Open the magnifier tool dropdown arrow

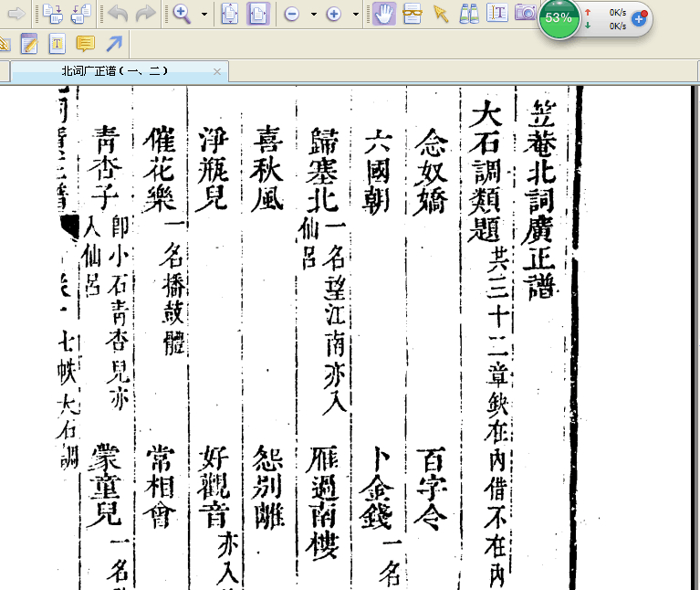click(x=204, y=15)
